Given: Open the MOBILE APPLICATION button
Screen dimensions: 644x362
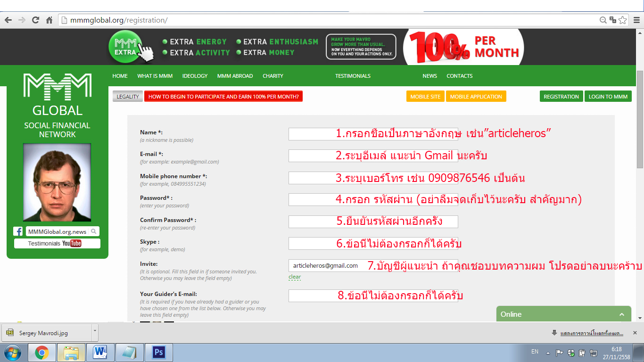Looking at the screenshot, I should pos(476,97).
